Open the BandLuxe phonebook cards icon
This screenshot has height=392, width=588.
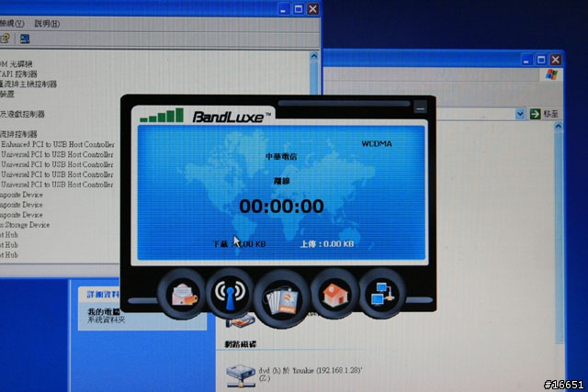[282, 299]
